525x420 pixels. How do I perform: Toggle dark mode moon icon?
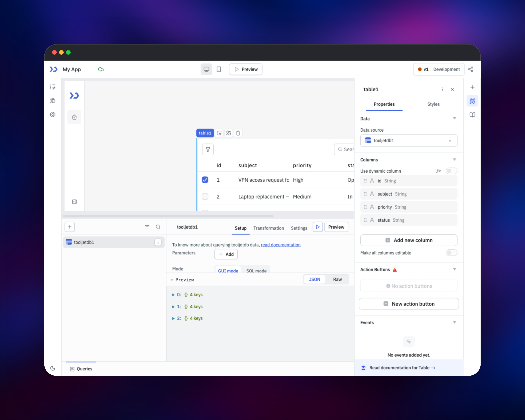tap(53, 368)
